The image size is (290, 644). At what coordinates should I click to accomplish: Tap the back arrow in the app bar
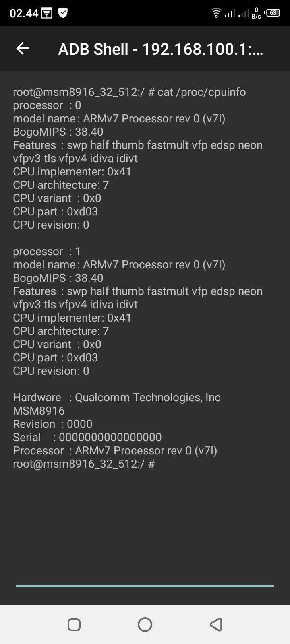pos(23,48)
